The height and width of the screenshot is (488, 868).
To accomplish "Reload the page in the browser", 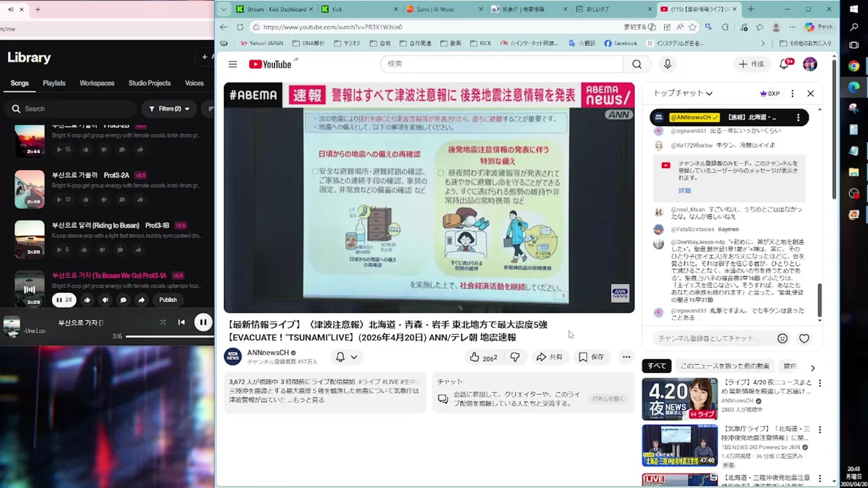I will [239, 27].
